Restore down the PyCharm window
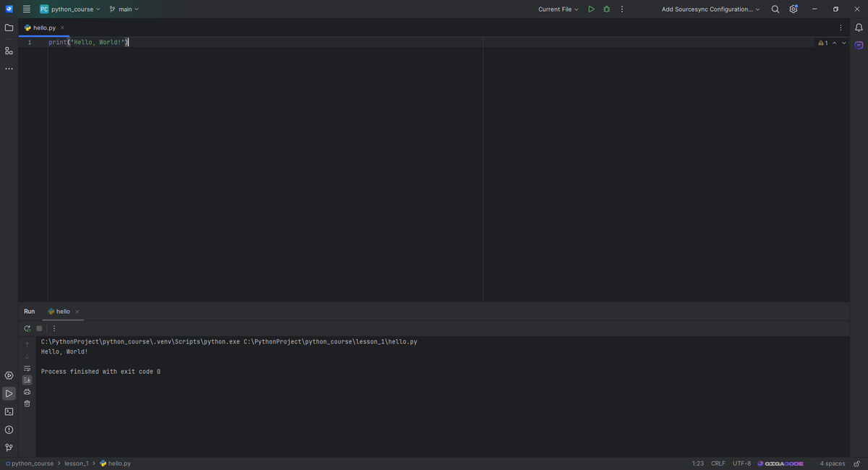This screenshot has width=868, height=470. point(835,9)
